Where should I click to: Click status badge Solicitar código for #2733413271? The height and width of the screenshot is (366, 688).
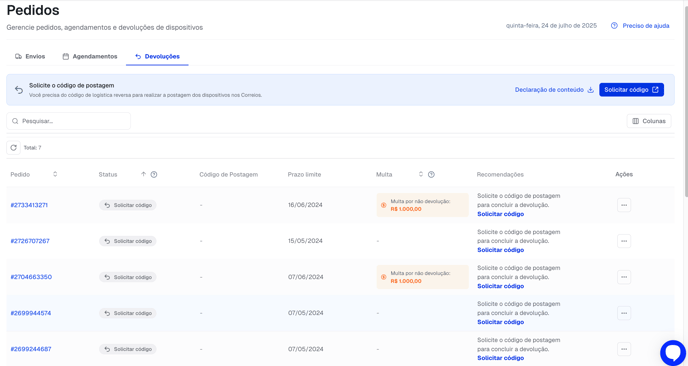[x=128, y=205]
